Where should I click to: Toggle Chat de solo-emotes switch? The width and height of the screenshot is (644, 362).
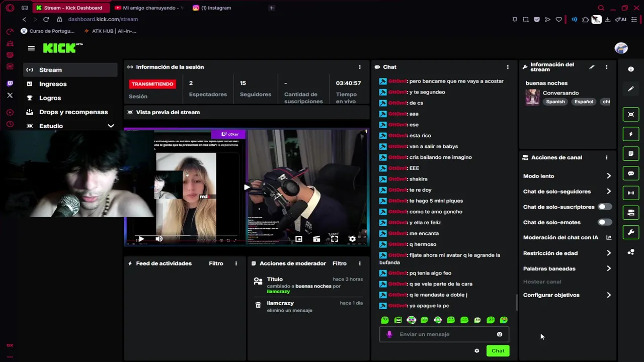pos(604,222)
